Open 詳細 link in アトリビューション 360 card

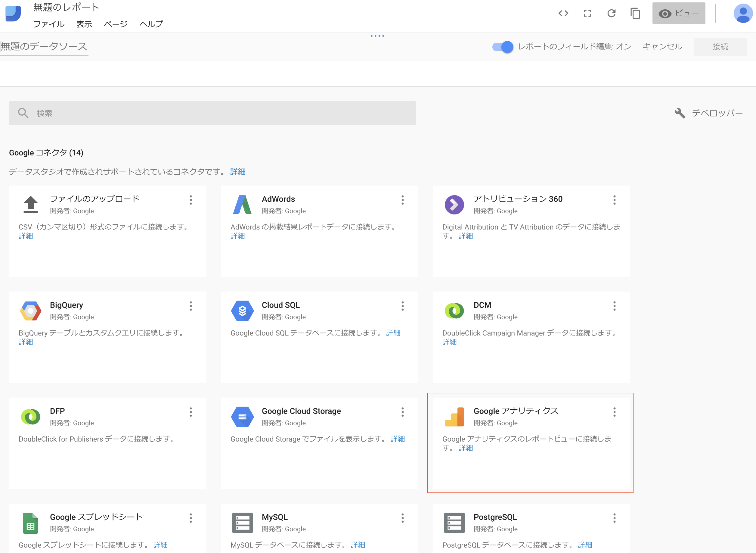pos(466,236)
